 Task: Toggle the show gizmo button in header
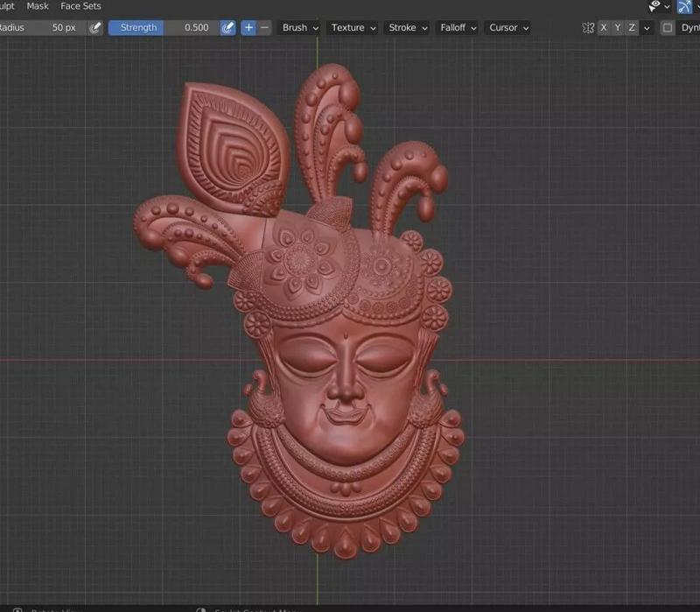[x=684, y=6]
